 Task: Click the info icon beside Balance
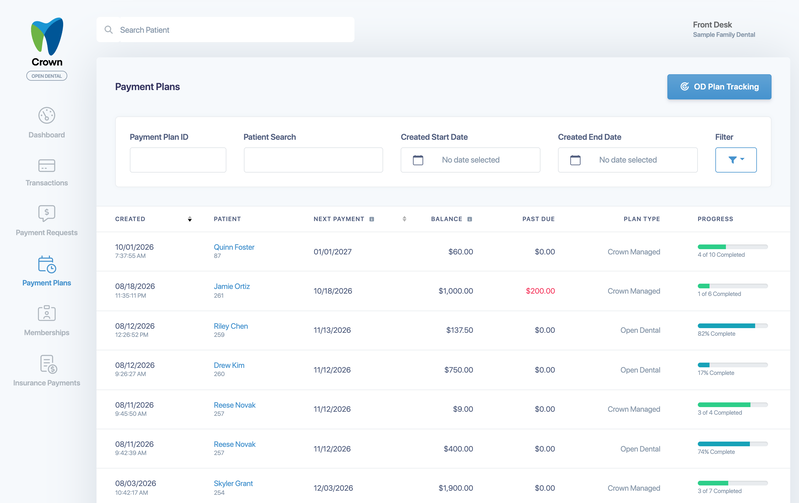470,219
